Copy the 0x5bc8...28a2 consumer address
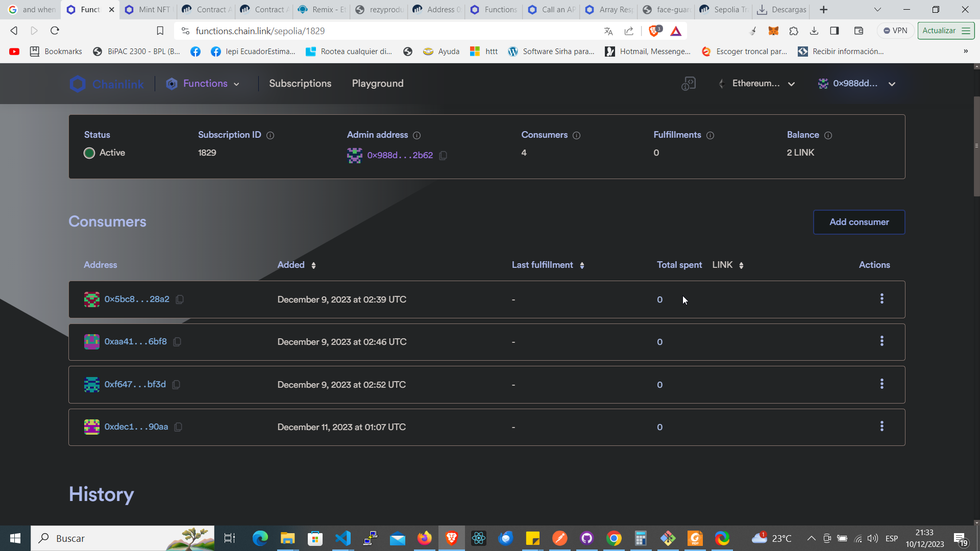 [180, 299]
